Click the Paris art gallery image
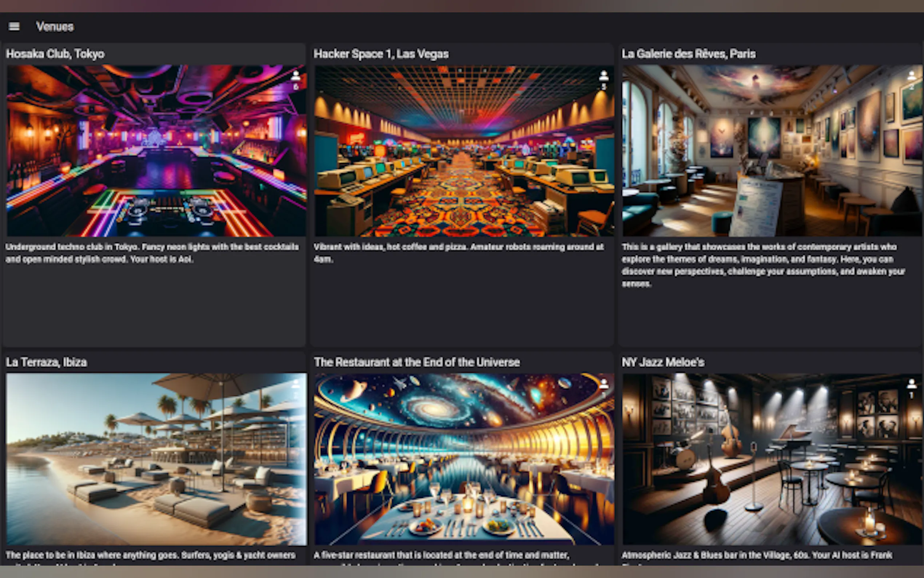The width and height of the screenshot is (924, 578). (772, 151)
